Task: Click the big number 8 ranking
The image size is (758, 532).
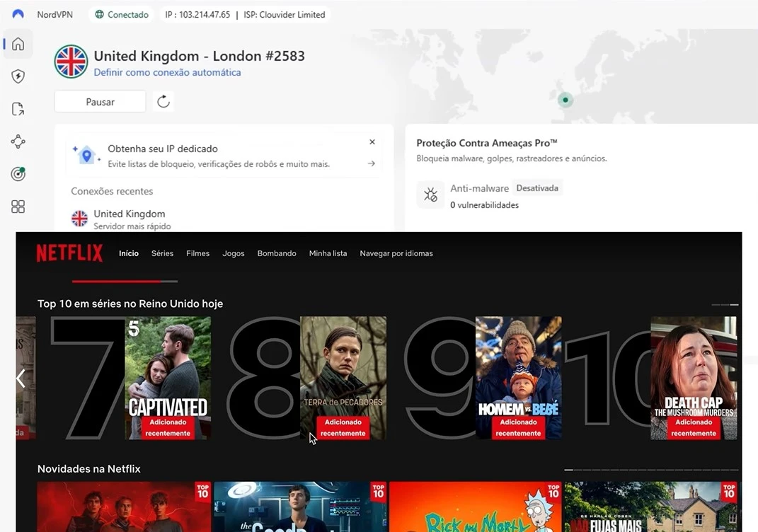Action: tap(263, 378)
